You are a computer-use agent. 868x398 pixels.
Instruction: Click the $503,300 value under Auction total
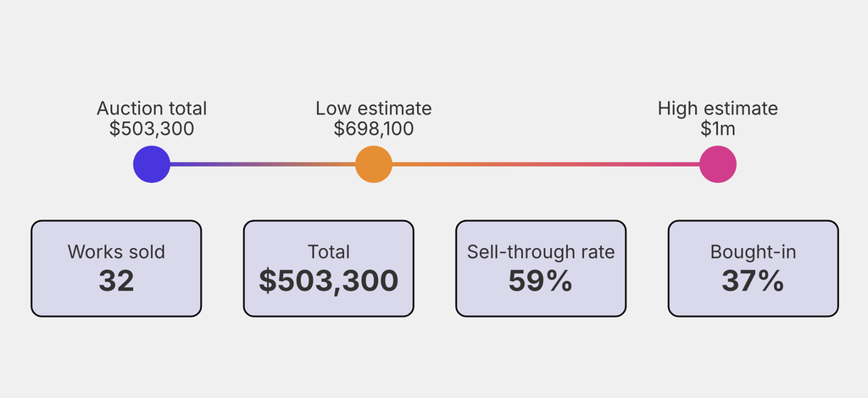152,129
